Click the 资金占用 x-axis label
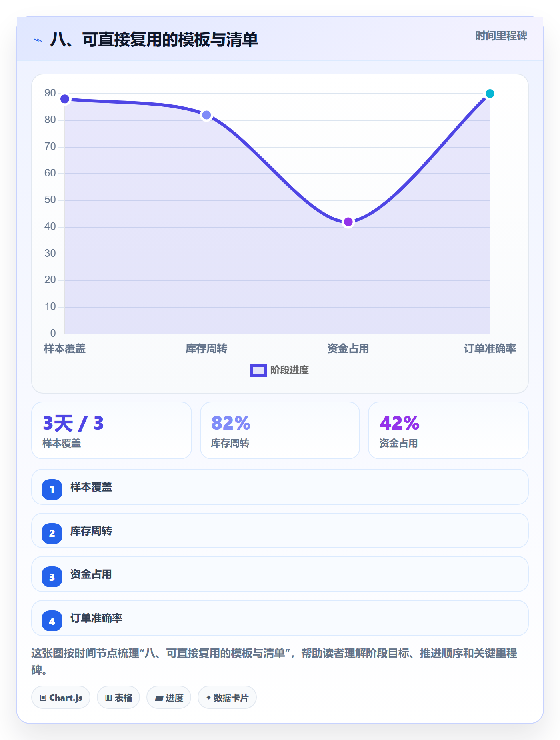 [x=348, y=349]
